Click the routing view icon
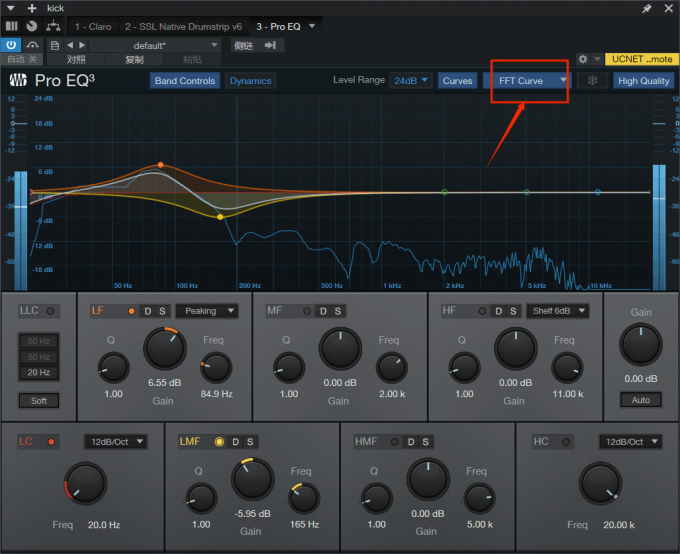This screenshot has height=554, width=680. point(53,26)
